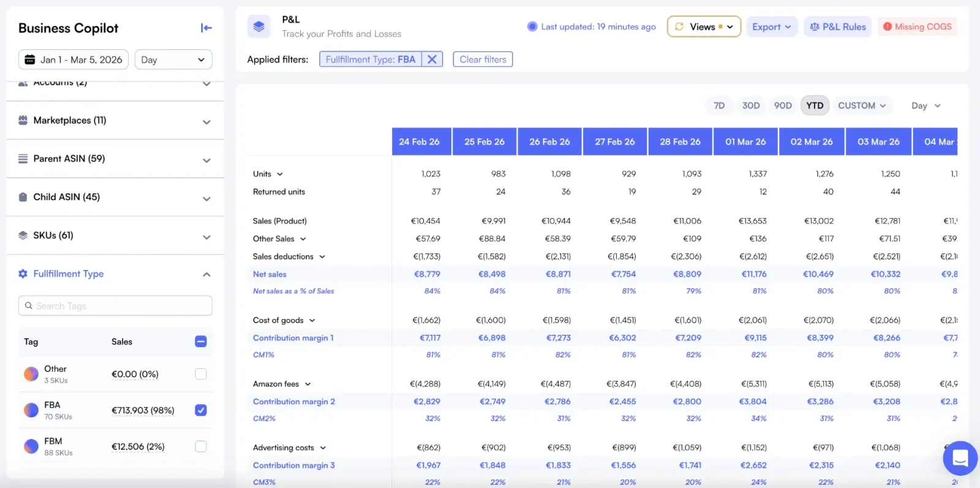This screenshot has height=488, width=980.
Task: Open the Views dropdown
Action: [x=704, y=26]
